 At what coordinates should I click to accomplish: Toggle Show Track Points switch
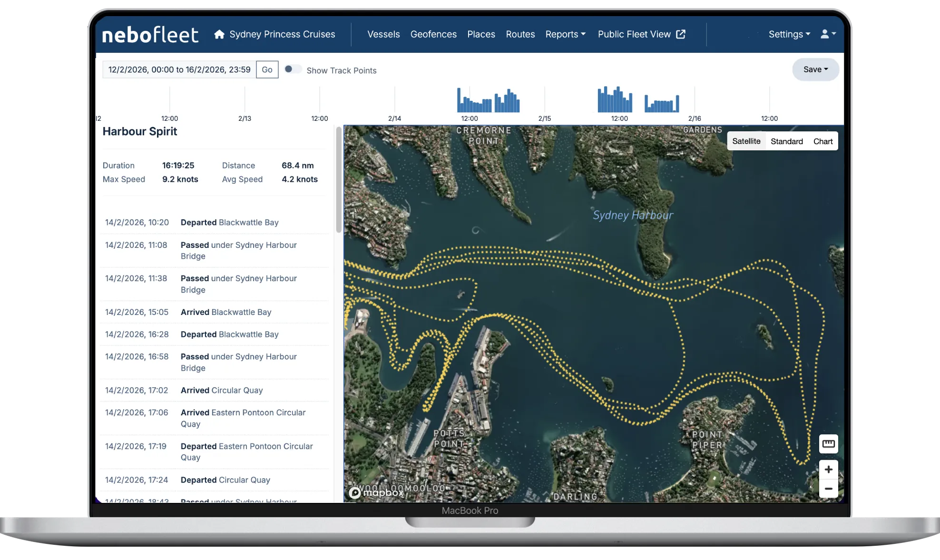293,69
